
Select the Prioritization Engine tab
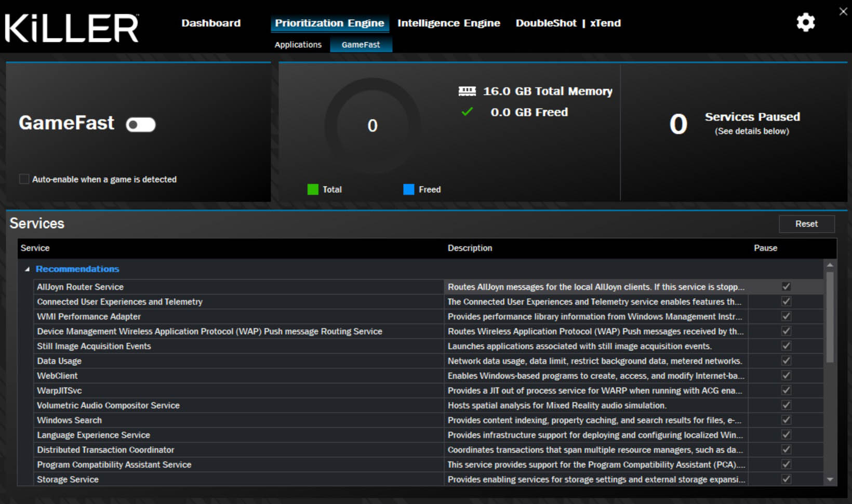tap(329, 23)
